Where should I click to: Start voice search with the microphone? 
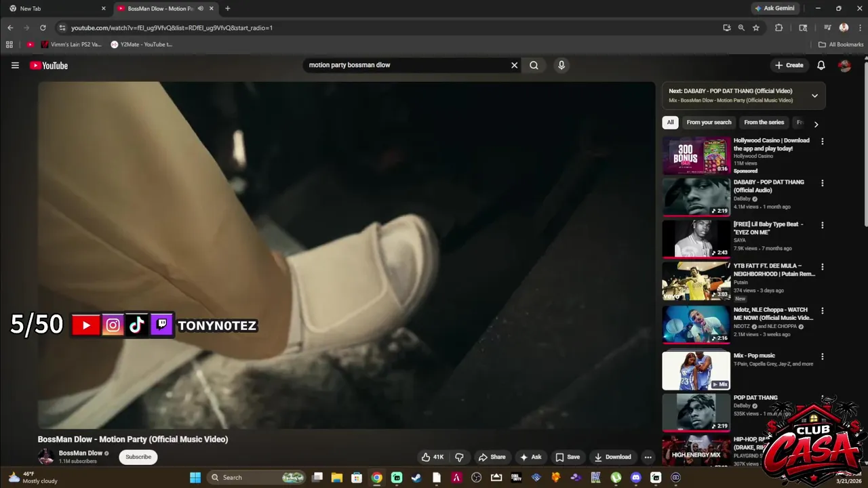click(x=561, y=65)
